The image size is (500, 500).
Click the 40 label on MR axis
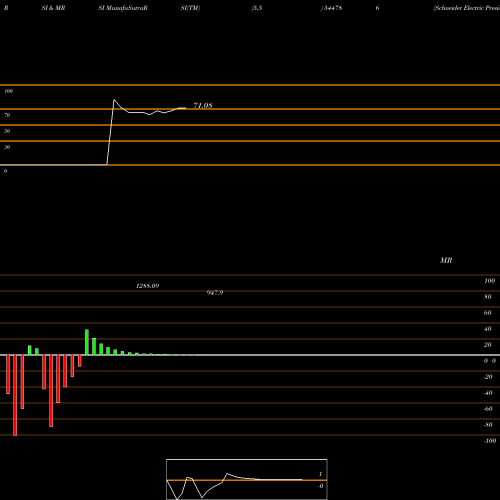tap(488, 329)
